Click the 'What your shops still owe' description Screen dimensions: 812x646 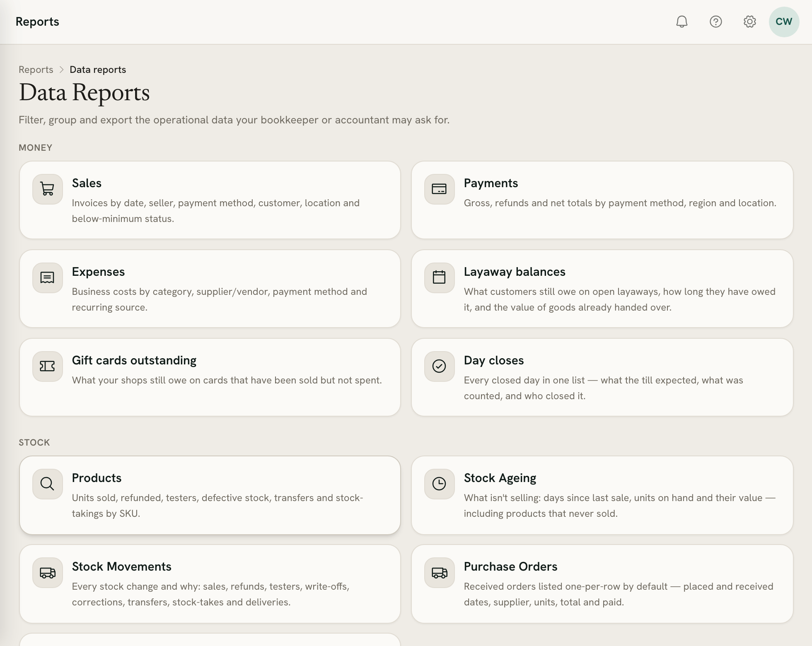(x=227, y=380)
